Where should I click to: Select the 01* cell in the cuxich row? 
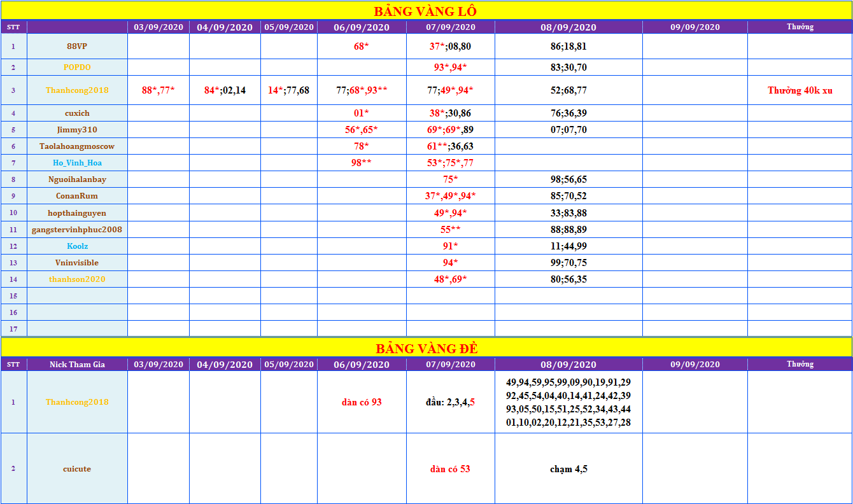[x=362, y=113]
